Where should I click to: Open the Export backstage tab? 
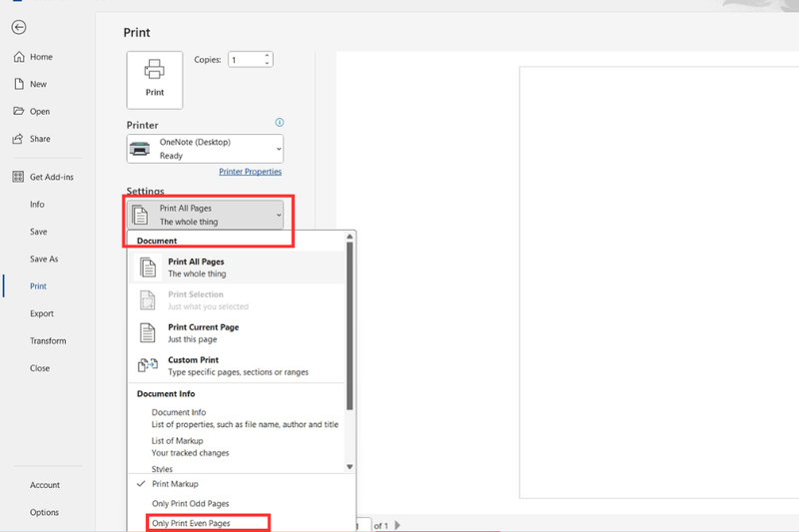(x=42, y=313)
